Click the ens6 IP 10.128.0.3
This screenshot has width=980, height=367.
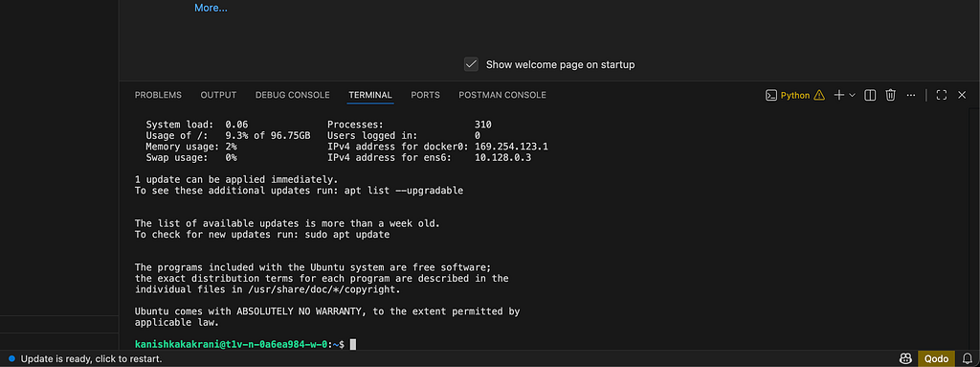click(503, 158)
